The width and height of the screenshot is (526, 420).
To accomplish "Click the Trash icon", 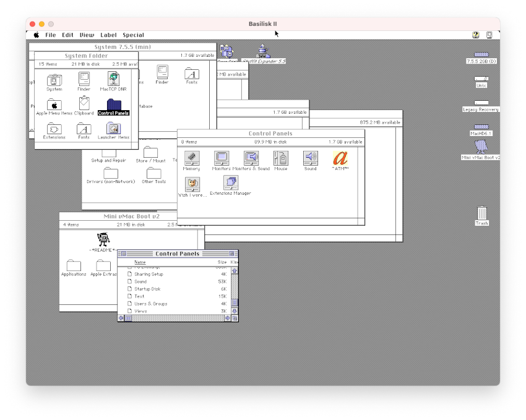I will pos(481,213).
